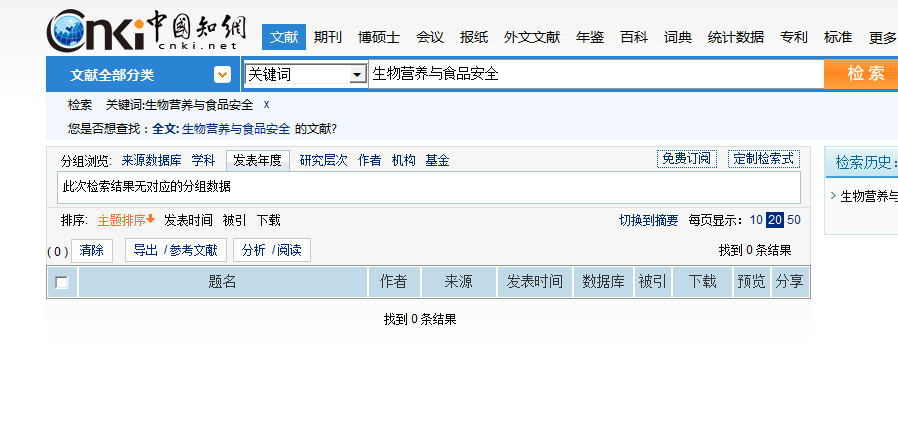This screenshot has width=898, height=427.
Task: Click the 此次检索结果无对应的分组数据 message
Action: (x=147, y=187)
